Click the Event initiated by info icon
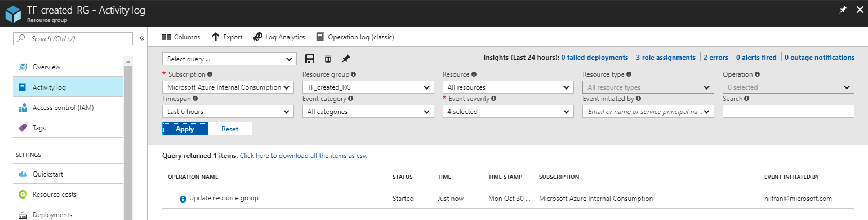Viewport: 868px width, 220px height. 638,99
